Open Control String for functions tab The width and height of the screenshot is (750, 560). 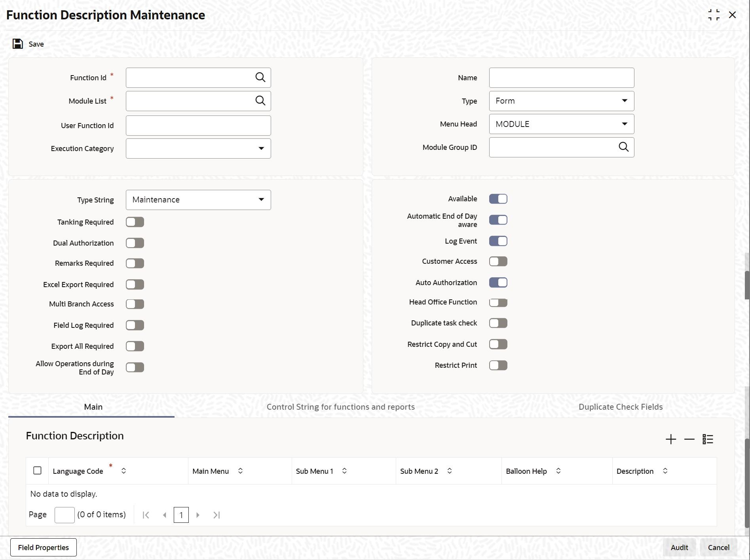tap(340, 407)
